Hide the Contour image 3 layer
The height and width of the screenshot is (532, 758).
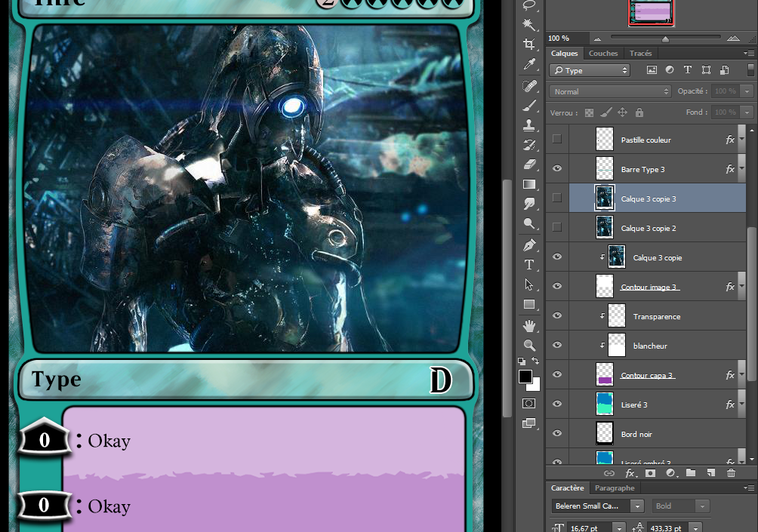pos(557,286)
